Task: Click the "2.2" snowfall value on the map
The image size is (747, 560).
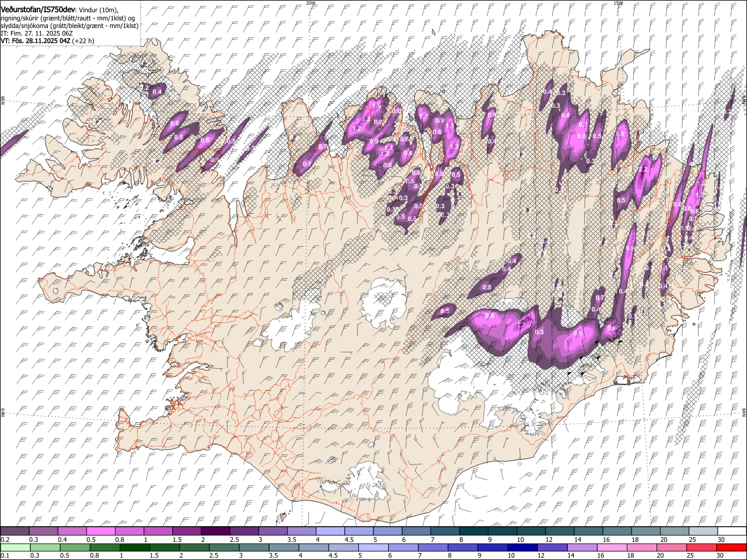Action: click(644, 170)
